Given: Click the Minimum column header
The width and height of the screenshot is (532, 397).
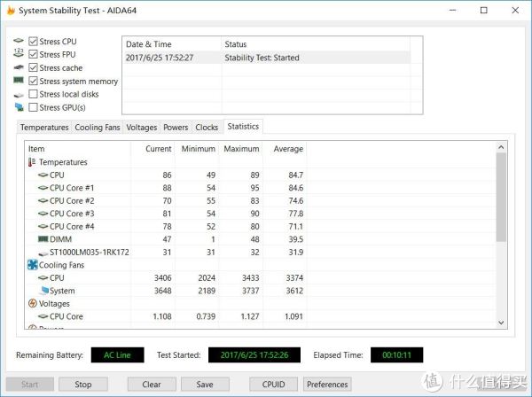Looking at the screenshot, I should point(197,149).
